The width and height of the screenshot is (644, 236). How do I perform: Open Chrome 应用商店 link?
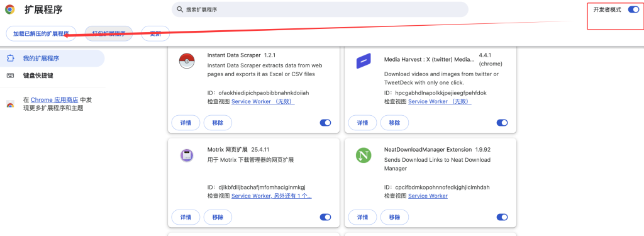click(x=55, y=99)
